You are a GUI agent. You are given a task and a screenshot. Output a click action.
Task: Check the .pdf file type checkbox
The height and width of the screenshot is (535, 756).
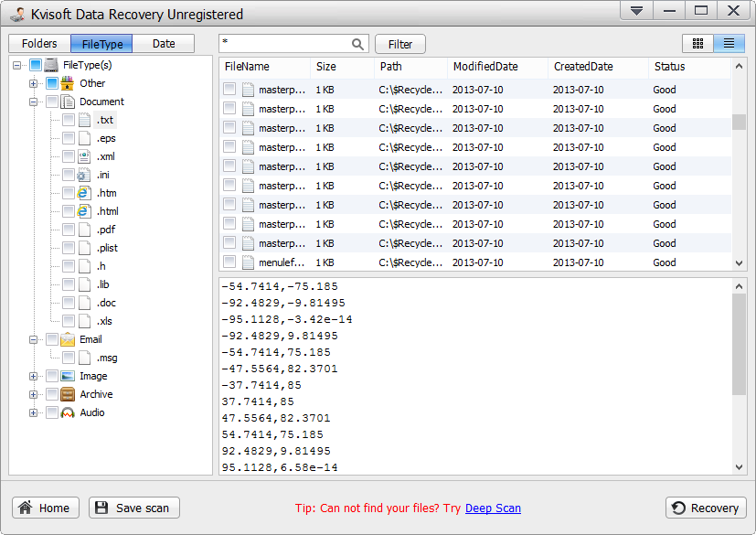[69, 230]
